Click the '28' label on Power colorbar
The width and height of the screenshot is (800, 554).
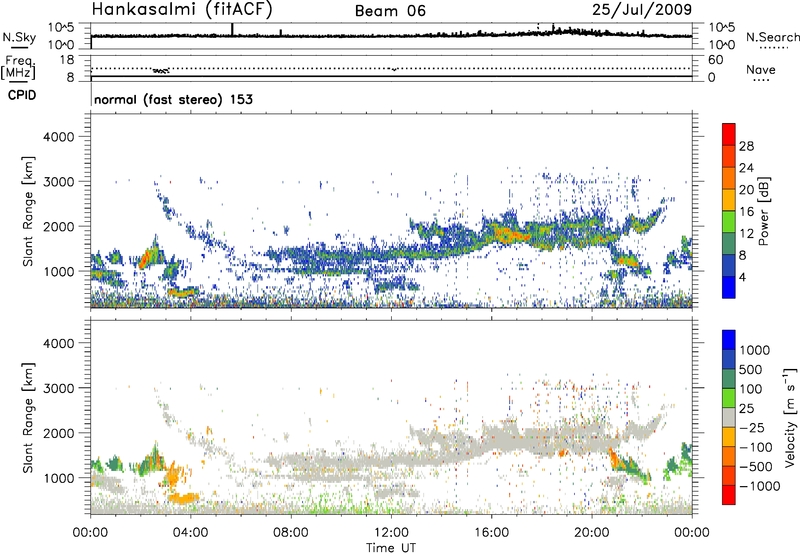pos(746,146)
